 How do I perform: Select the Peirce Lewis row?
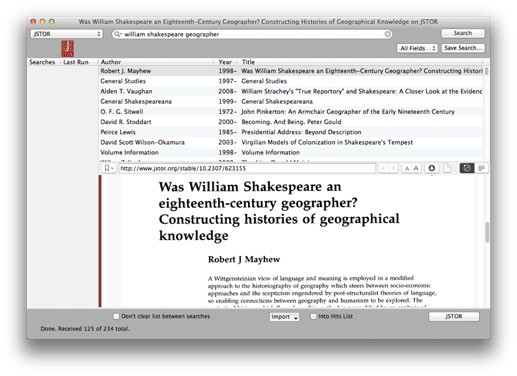click(x=291, y=132)
